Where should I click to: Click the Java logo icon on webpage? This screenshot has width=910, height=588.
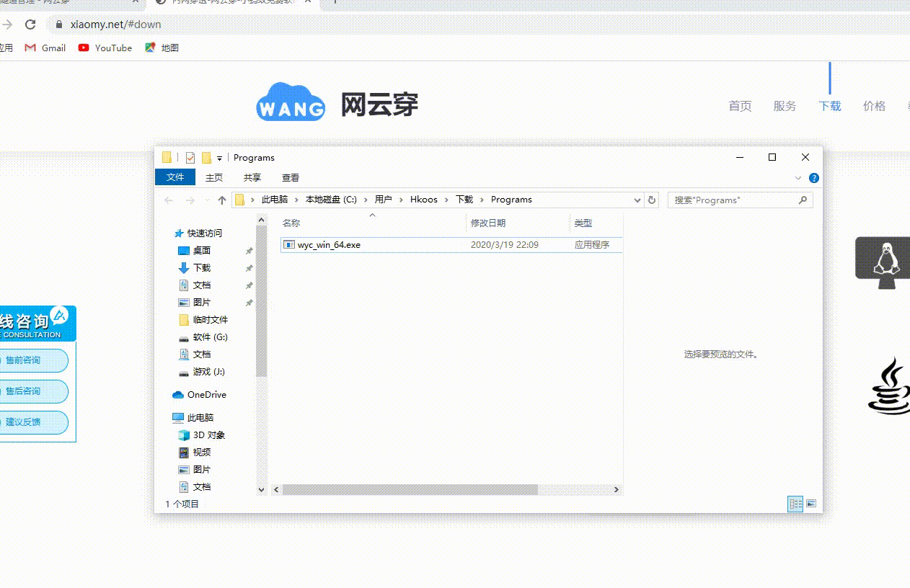tap(890, 387)
